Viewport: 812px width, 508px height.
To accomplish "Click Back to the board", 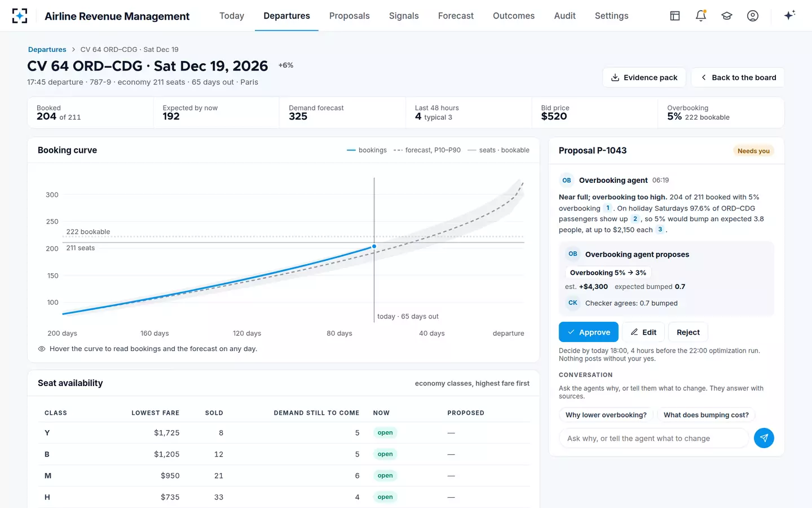I will click(x=738, y=77).
